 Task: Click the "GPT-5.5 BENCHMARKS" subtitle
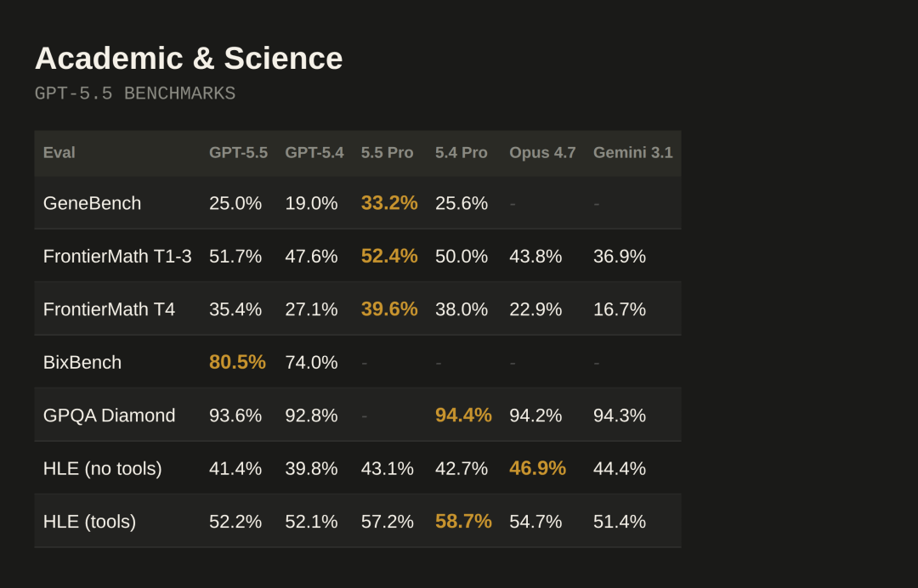tap(135, 93)
